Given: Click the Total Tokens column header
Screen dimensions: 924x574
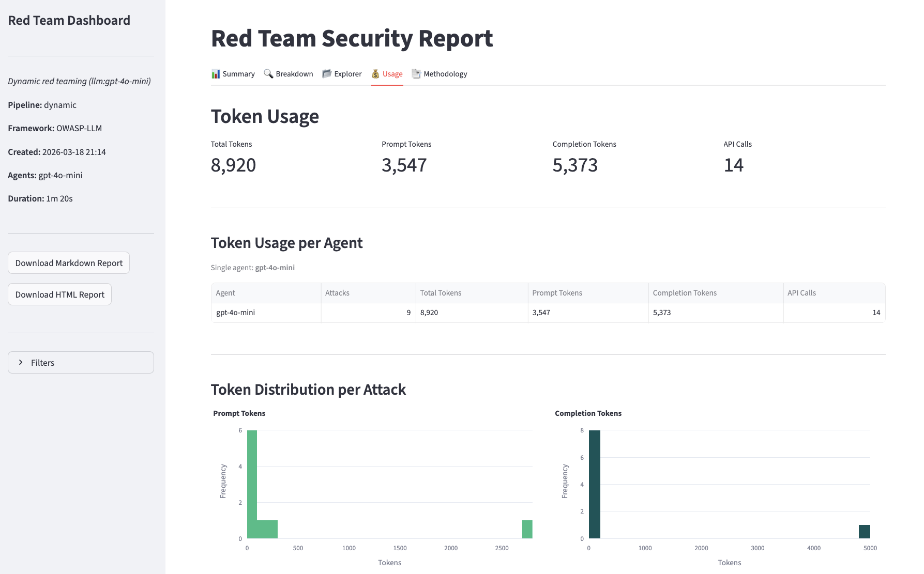Looking at the screenshot, I should pyautogui.click(x=441, y=292).
